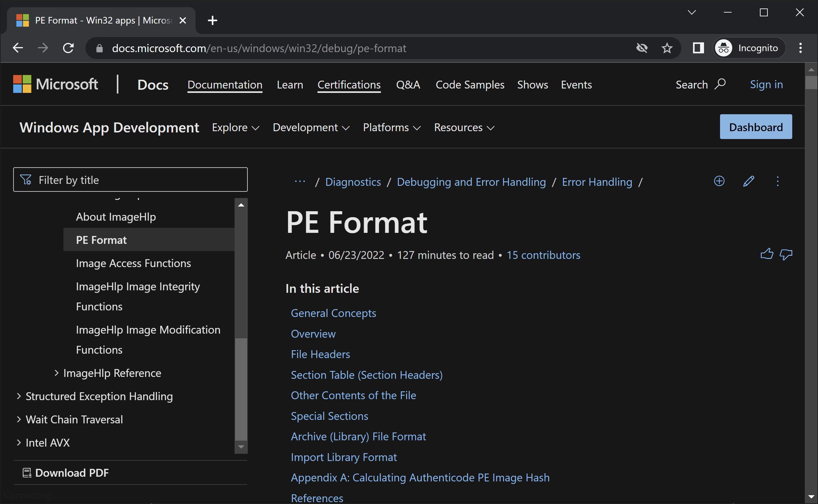The height and width of the screenshot is (504, 818).
Task: Click the thumbs down feedback icon
Action: tap(786, 255)
